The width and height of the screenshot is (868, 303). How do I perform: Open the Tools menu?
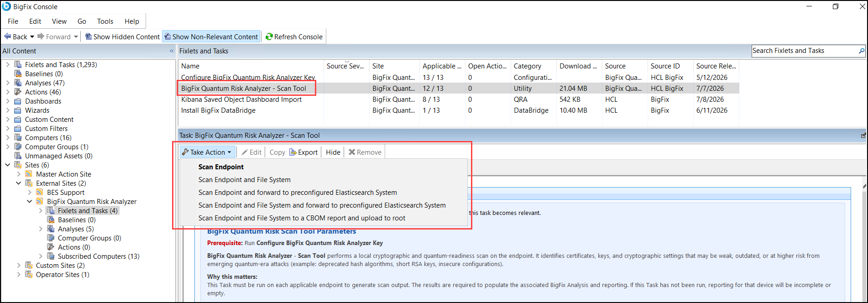(x=105, y=21)
